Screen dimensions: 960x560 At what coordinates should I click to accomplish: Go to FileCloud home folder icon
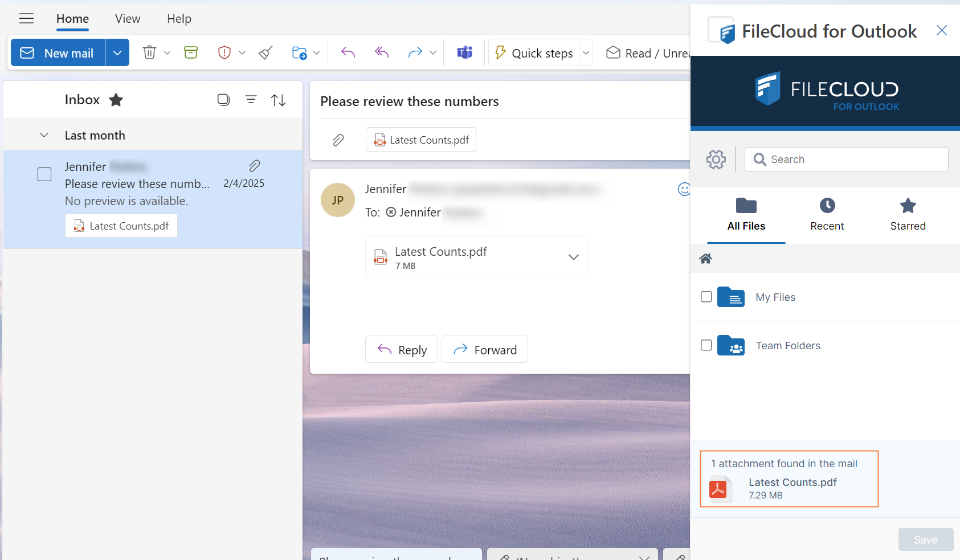click(705, 259)
